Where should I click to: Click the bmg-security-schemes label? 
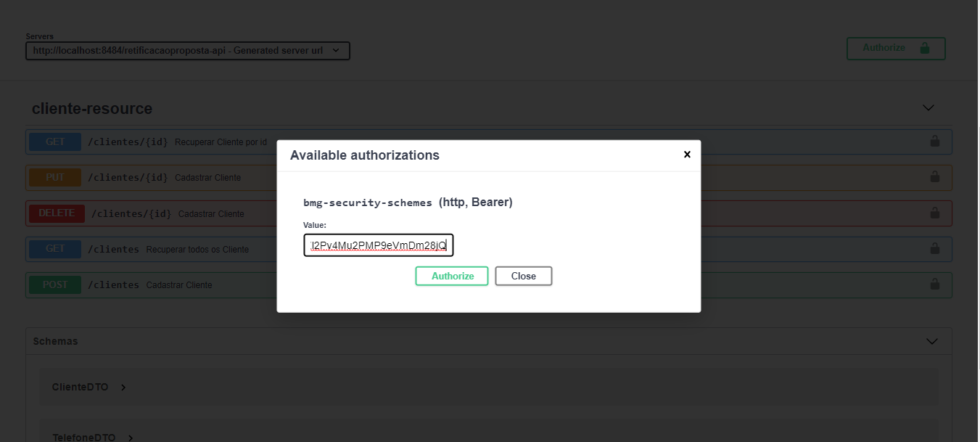click(368, 202)
